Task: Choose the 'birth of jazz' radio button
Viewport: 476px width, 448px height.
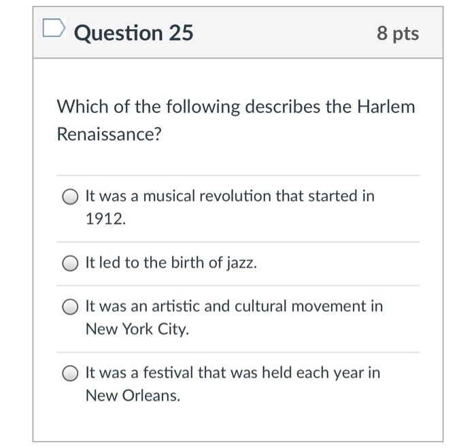Action: (x=71, y=264)
